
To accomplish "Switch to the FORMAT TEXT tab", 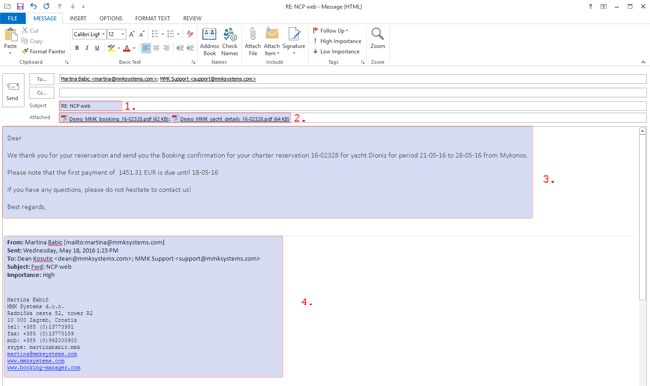I will tap(152, 18).
